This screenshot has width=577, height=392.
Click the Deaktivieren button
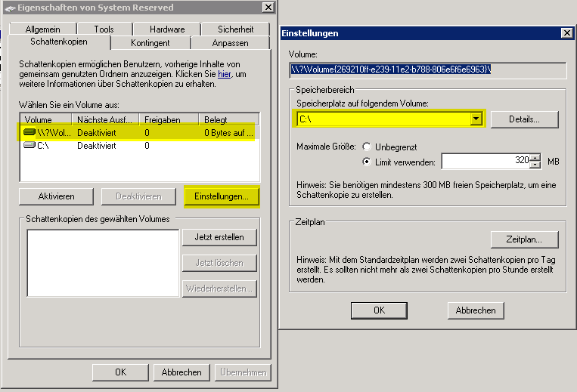(138, 196)
